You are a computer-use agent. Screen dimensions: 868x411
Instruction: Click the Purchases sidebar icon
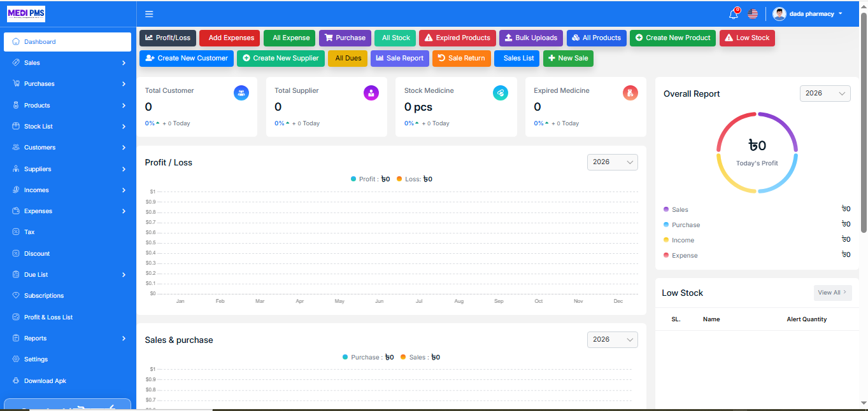point(16,84)
